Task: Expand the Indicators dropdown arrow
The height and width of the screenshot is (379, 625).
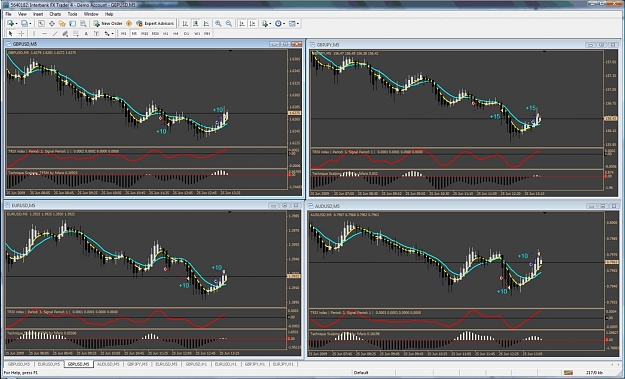Action: pyautogui.click(x=271, y=24)
